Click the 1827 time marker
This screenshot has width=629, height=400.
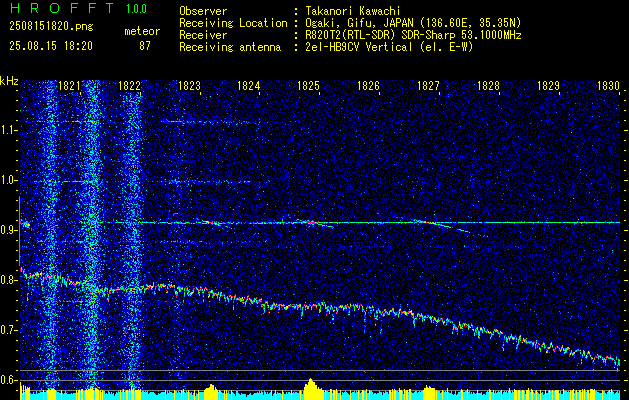[x=428, y=85]
